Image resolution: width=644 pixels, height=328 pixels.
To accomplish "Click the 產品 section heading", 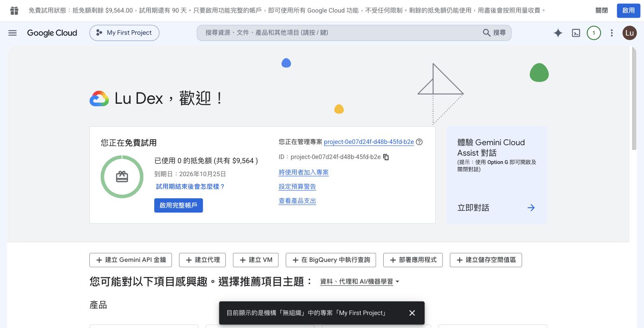I will coord(98,305).
